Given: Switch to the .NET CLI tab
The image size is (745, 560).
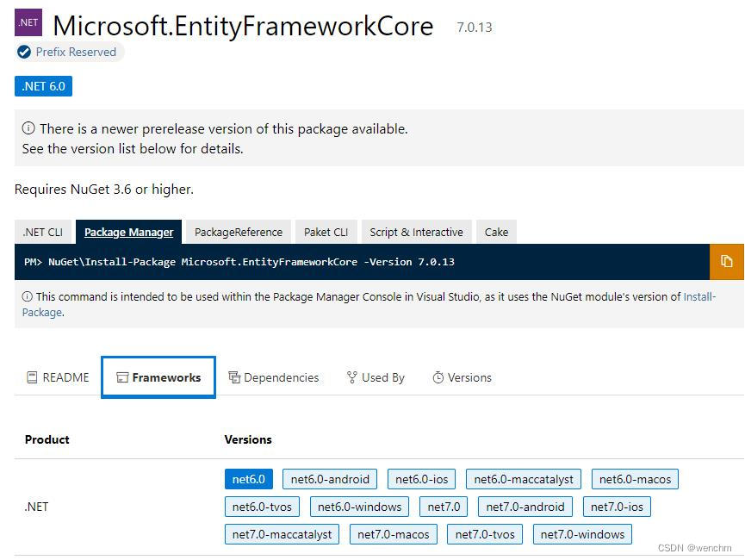Looking at the screenshot, I should point(43,232).
